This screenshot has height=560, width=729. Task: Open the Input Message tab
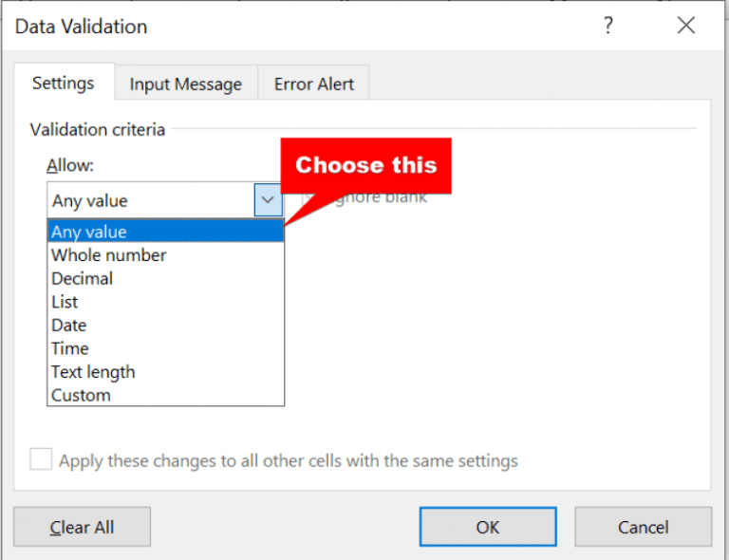click(x=185, y=84)
